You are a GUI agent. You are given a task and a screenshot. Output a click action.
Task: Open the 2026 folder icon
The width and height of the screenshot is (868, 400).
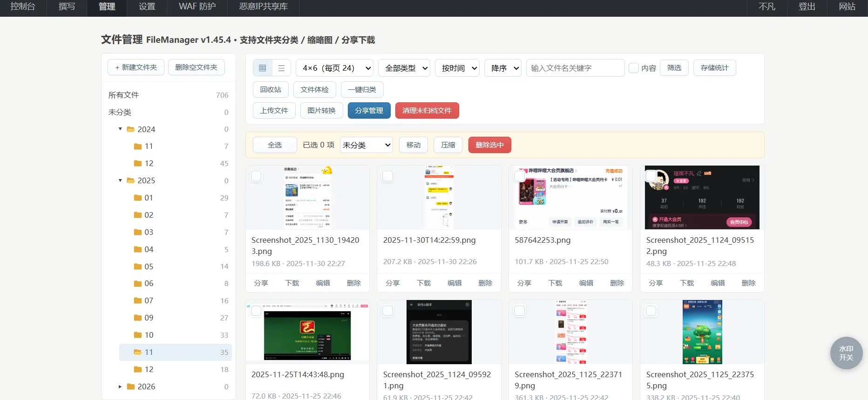pos(131,387)
